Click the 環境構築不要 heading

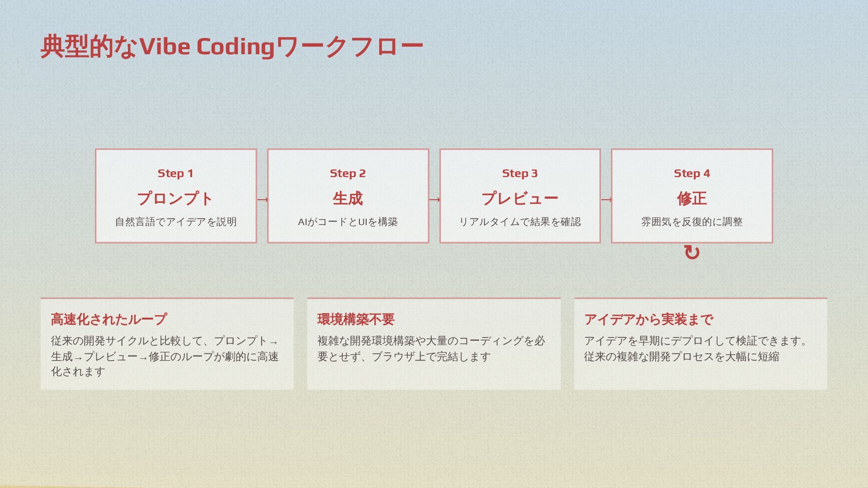coord(356,319)
